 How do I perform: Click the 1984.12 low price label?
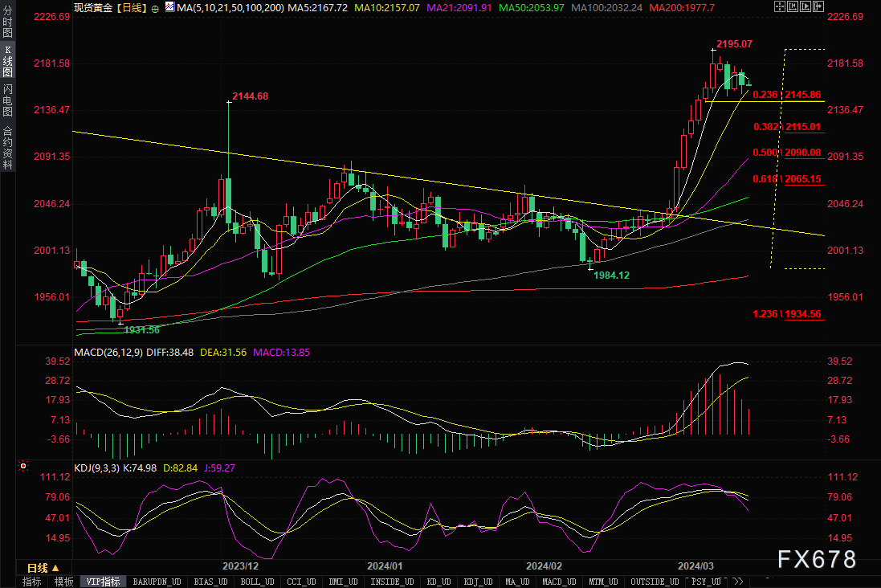tap(611, 276)
